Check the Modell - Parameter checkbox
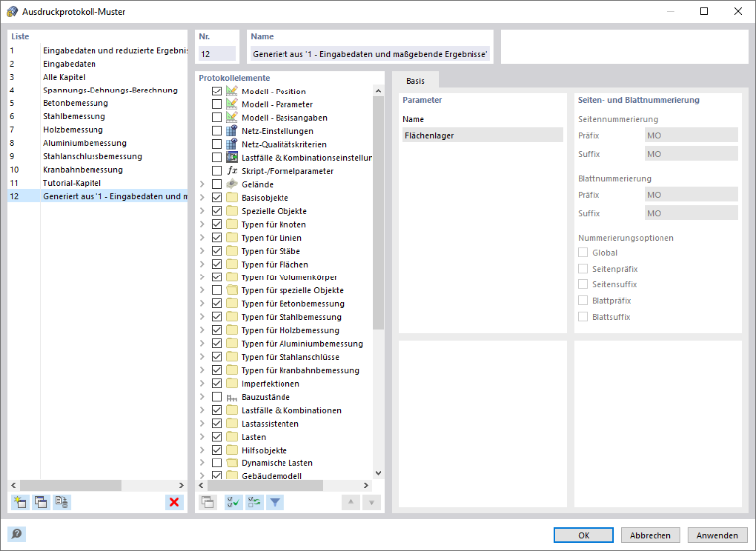 point(217,104)
